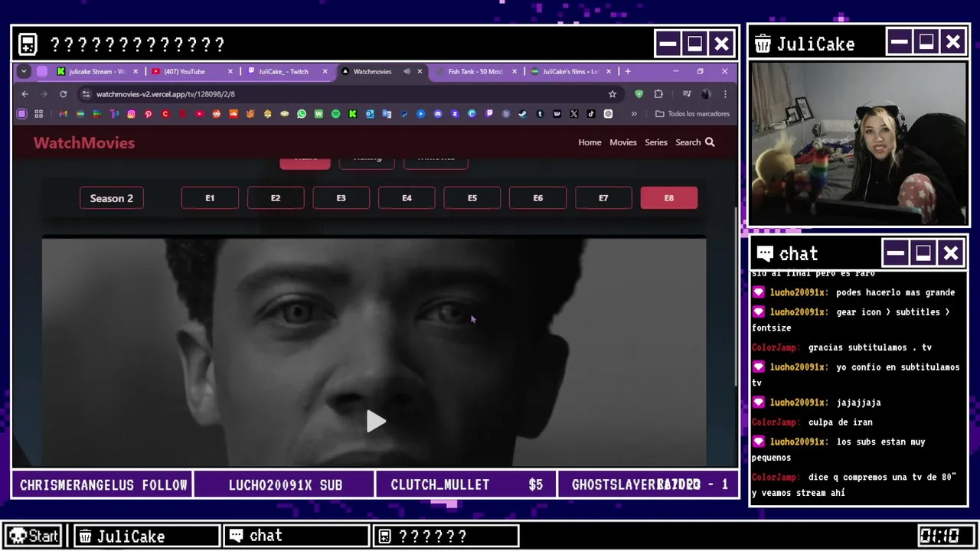The image size is (980, 551).
Task: Bookmark this page with the star icon
Action: (612, 94)
